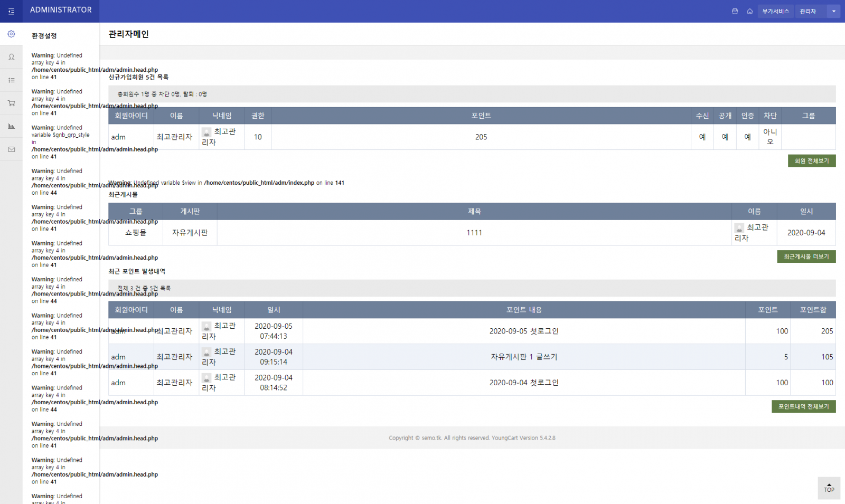Click the 포인트내역 전체보기 button
This screenshot has height=504, width=845.
[803, 406]
